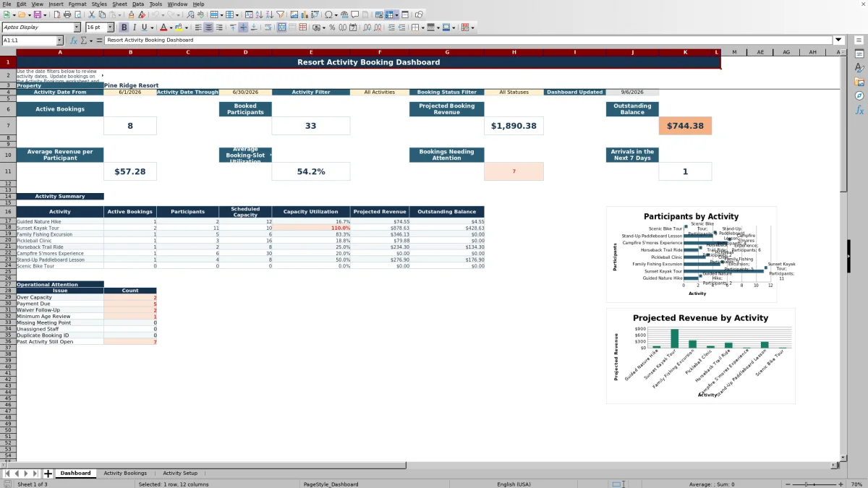Click the Cut scissors icon

91,14
